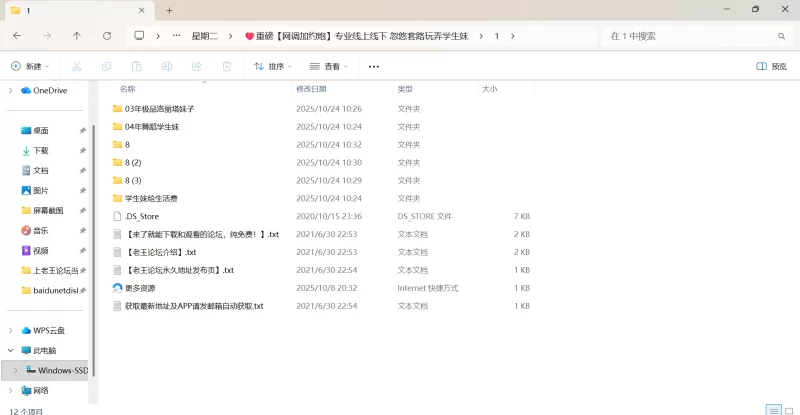Open a new tab with the plus button
The width and height of the screenshot is (800, 415).
click(x=169, y=10)
